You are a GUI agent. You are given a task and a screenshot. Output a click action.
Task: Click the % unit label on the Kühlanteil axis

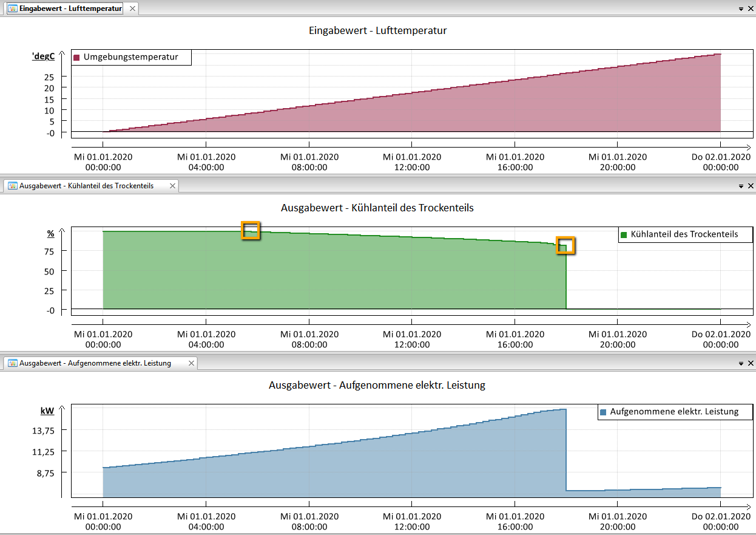(51, 234)
